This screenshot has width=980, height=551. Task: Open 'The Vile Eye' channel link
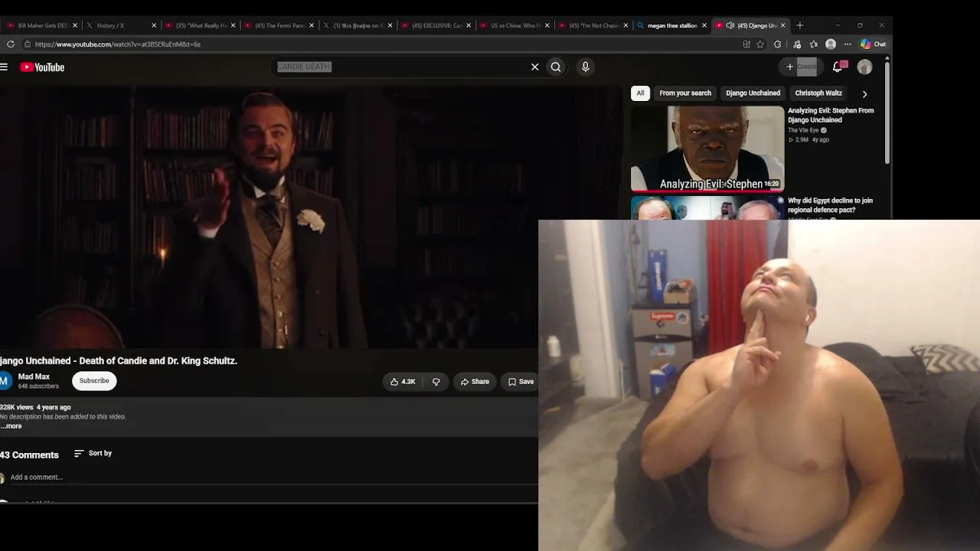pos(803,131)
